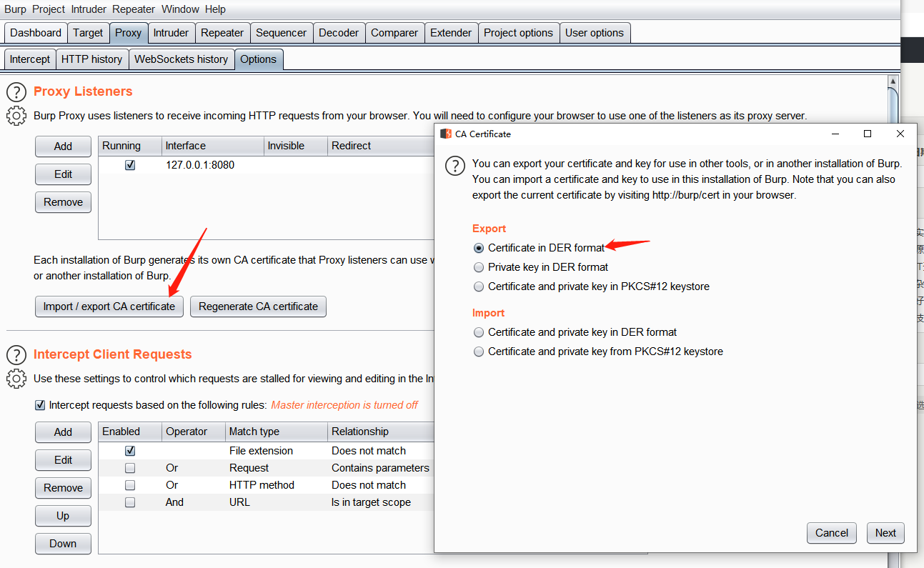924x568 pixels.
Task: Enable the Contains parameters request rule checkbox
Action: pos(130,468)
